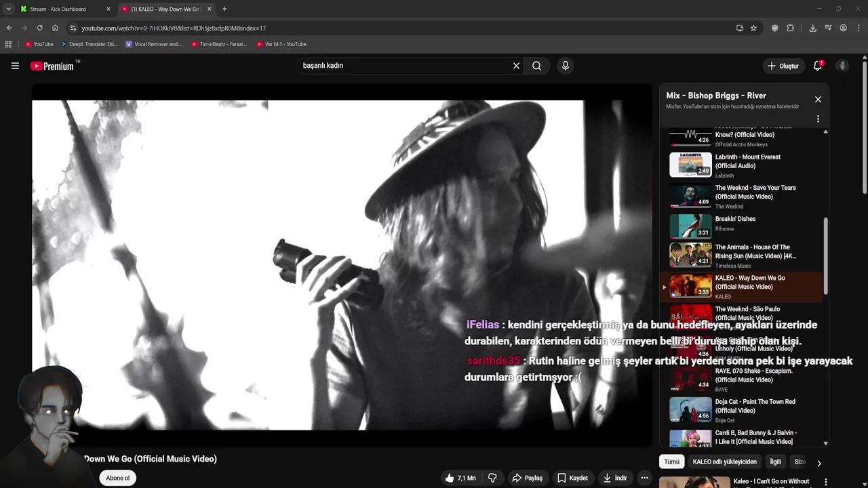Like the video with thumbs up

pos(460,478)
